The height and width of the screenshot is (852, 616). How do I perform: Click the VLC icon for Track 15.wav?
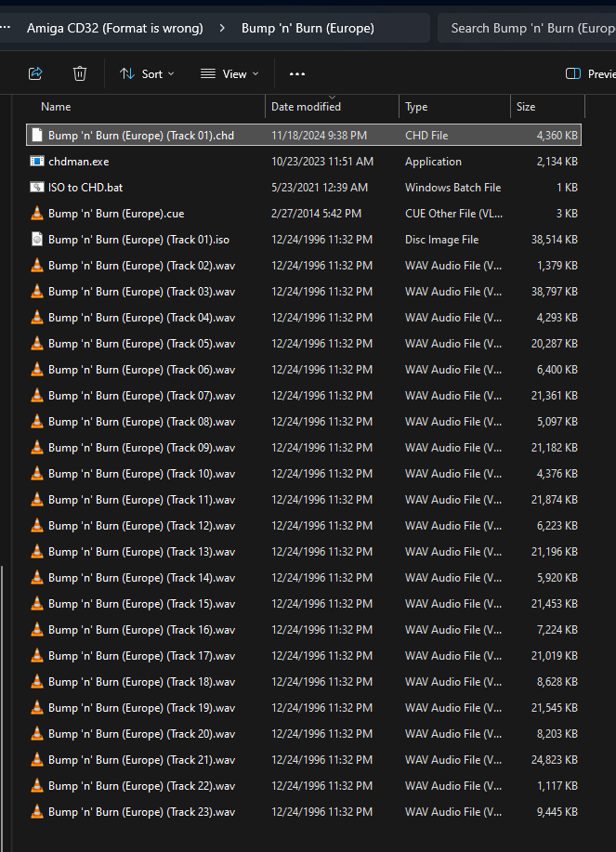(x=37, y=604)
